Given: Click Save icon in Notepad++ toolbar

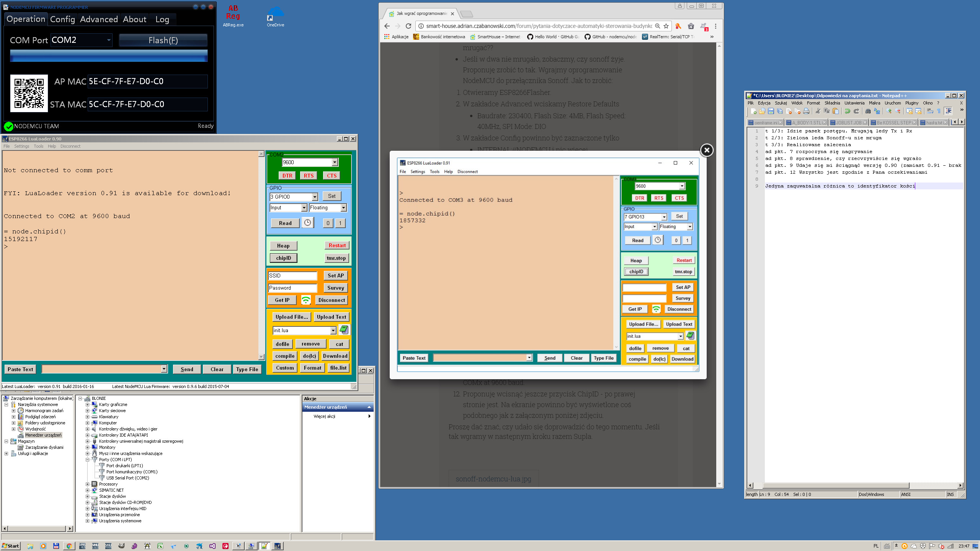Looking at the screenshot, I should 771,111.
